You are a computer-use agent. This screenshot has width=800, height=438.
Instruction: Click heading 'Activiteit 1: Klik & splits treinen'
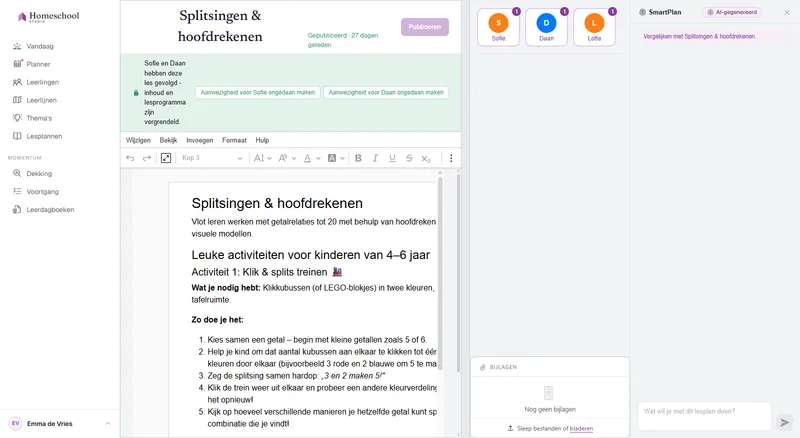267,272
